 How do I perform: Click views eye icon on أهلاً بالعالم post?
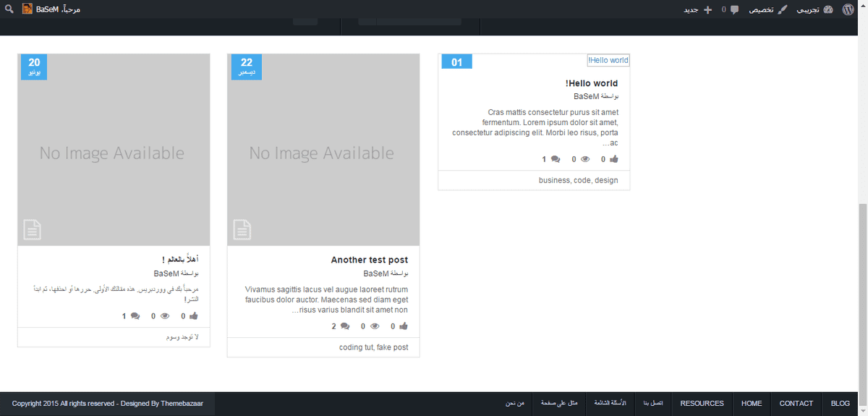(165, 316)
